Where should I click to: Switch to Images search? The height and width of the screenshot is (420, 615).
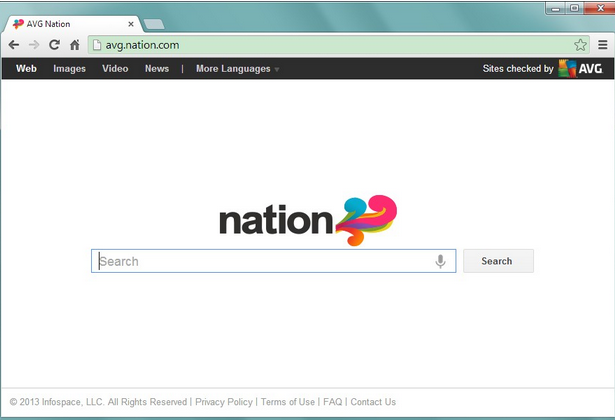(69, 69)
